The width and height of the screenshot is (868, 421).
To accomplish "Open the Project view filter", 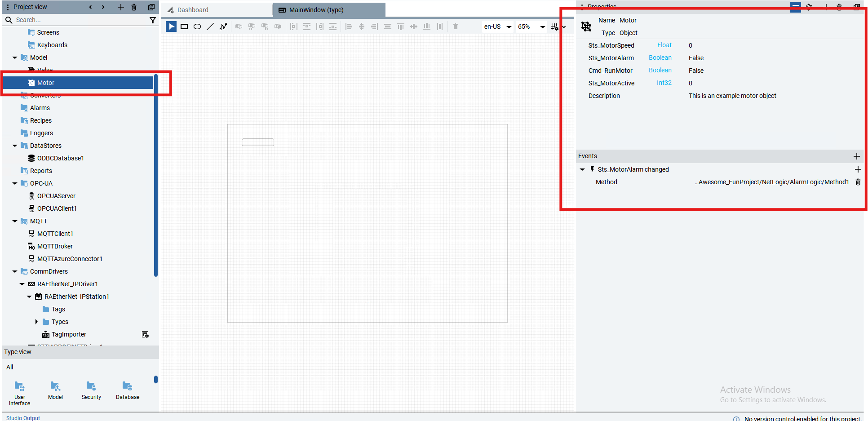I will tap(153, 20).
